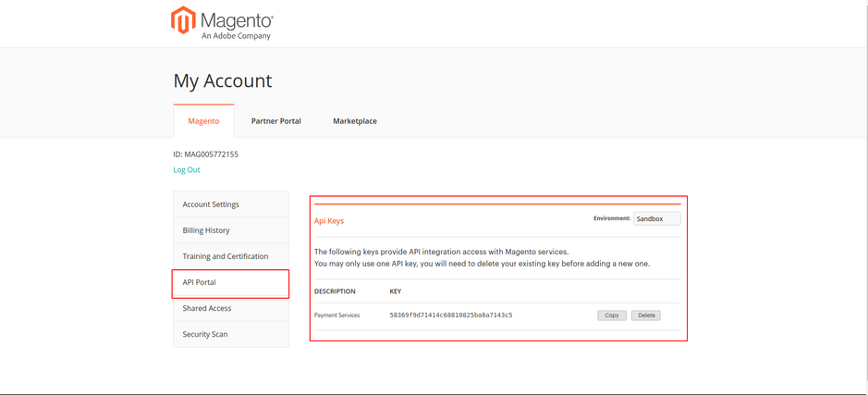Image resolution: width=868 pixels, height=395 pixels.
Task: Click the Environment label
Action: tap(612, 219)
